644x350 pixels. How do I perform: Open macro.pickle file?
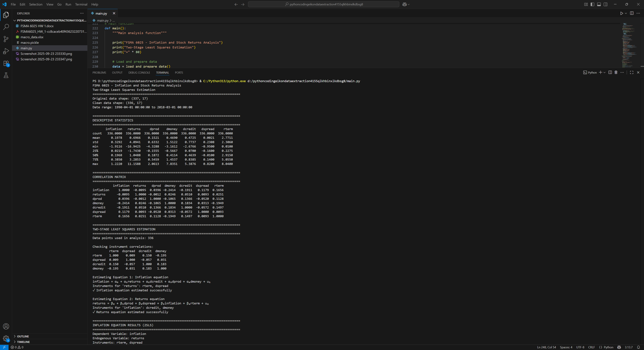coord(50,42)
